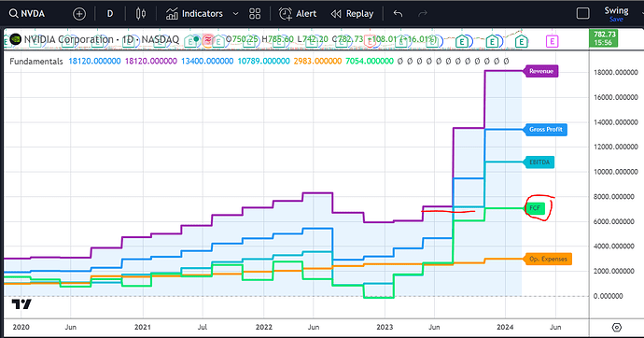Click the Jul label on time axis

tap(203, 327)
